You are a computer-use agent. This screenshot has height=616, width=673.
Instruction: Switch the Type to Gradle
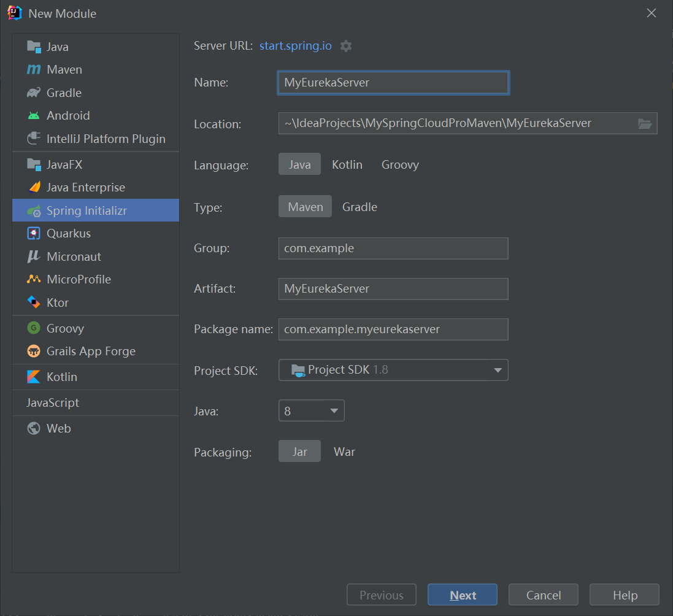click(360, 207)
